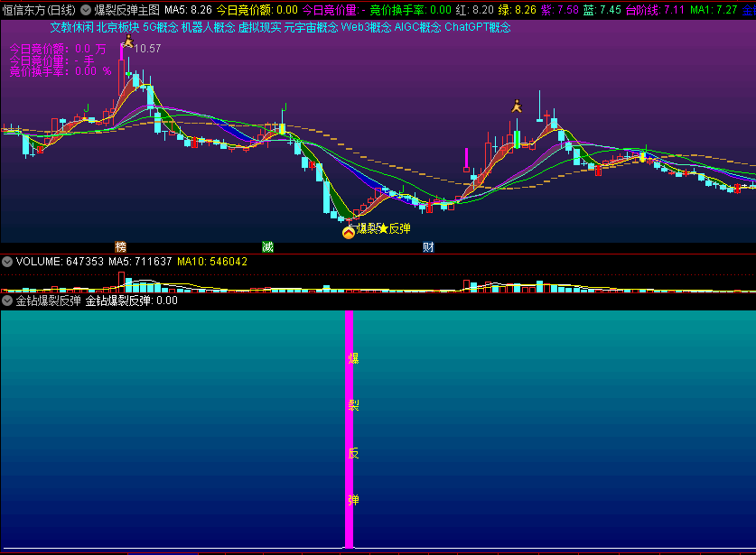
Task: Click the 恒信东方(日线) stock title
Action: 39,10
